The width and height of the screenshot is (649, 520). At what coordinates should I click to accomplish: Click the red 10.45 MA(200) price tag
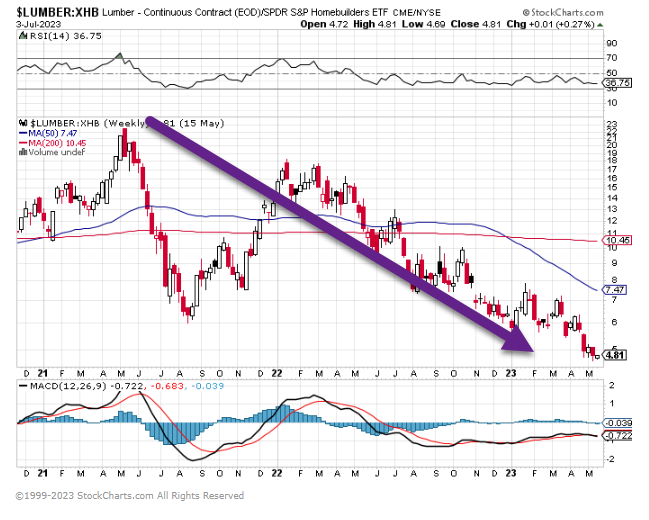tap(618, 240)
